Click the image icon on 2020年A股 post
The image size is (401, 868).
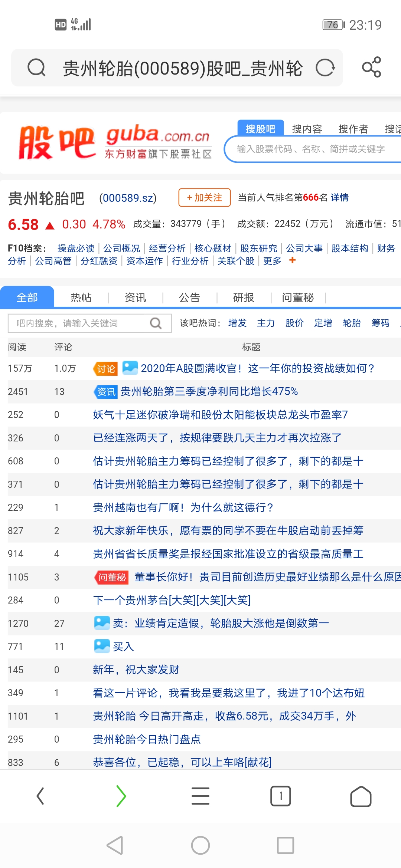(x=130, y=368)
